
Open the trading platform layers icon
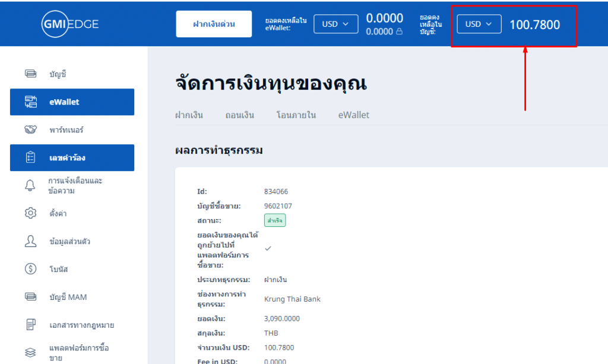[x=30, y=352]
